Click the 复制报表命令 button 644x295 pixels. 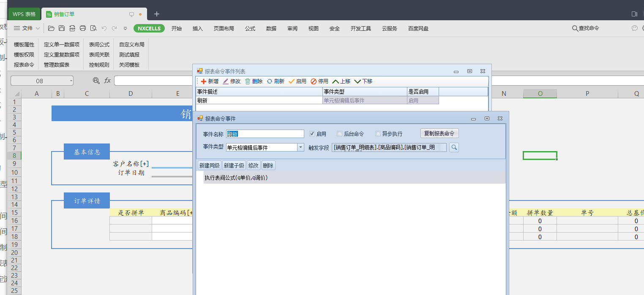tap(439, 133)
